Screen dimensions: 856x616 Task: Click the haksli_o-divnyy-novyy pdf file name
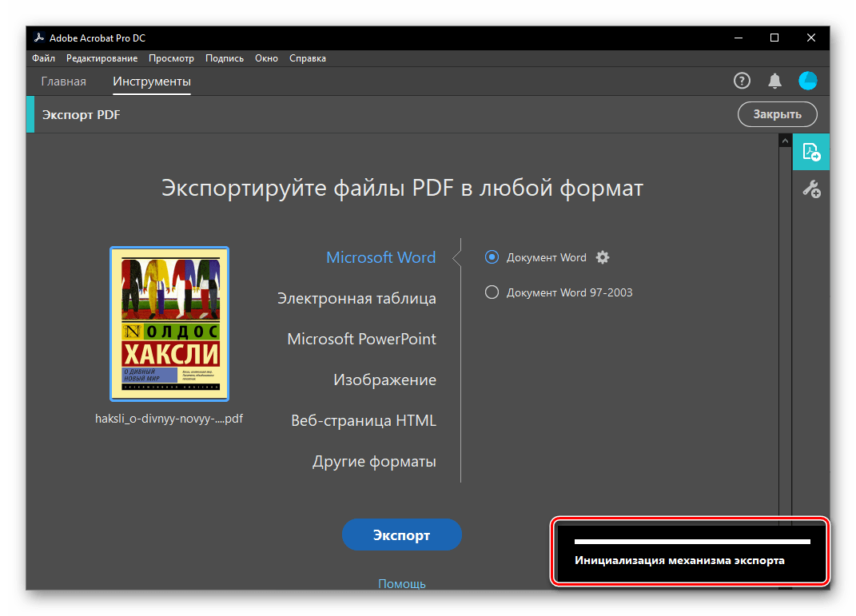pyautogui.click(x=169, y=419)
